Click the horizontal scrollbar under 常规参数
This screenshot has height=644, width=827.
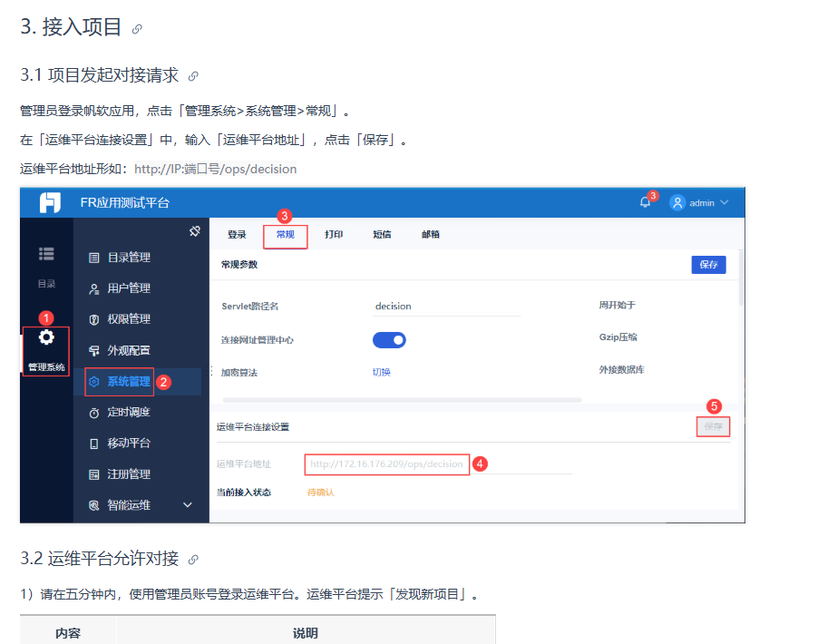(402, 400)
